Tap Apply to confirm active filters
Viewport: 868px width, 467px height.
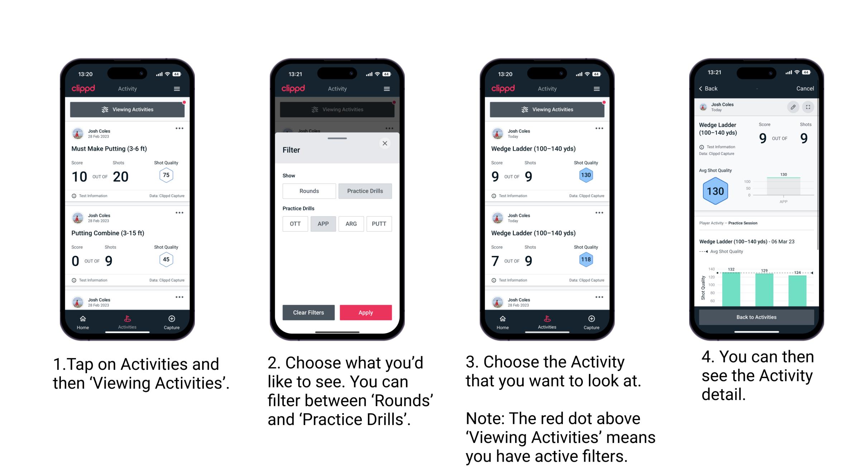pyautogui.click(x=366, y=312)
